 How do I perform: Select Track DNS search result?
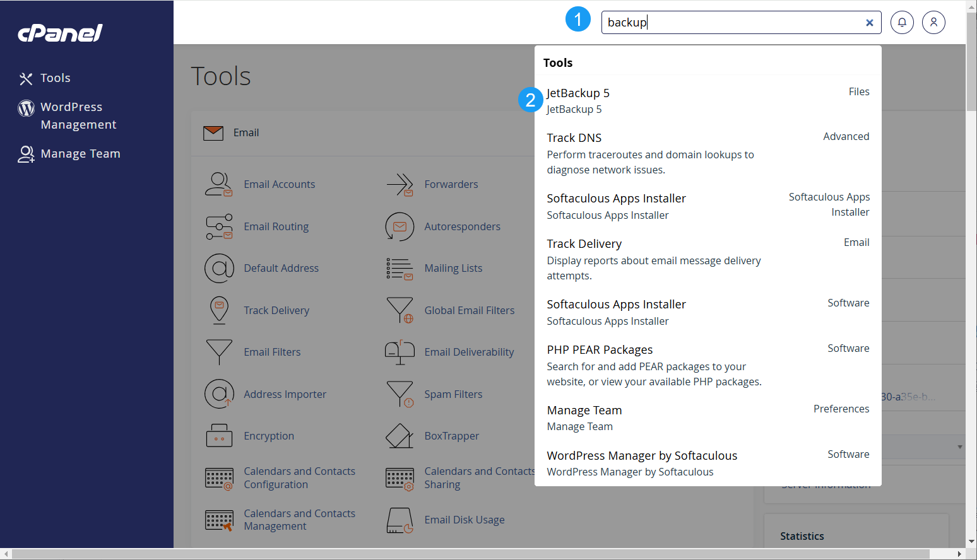708,153
